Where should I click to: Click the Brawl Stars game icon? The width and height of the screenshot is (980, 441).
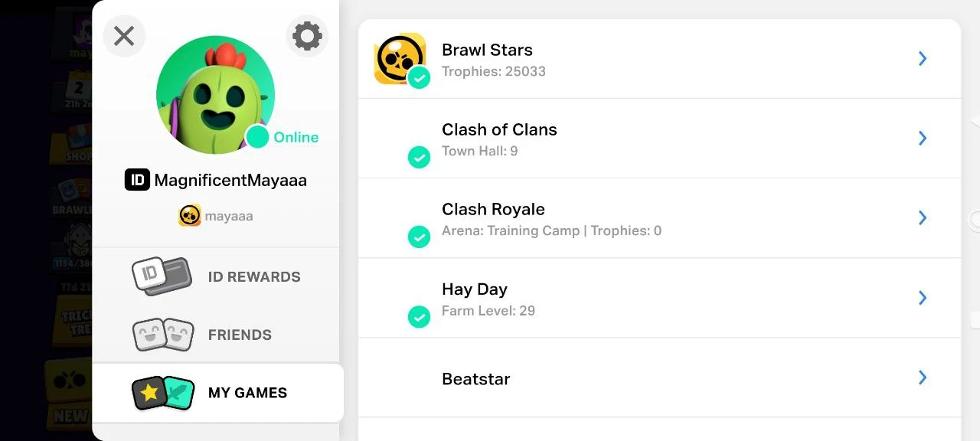(x=399, y=58)
